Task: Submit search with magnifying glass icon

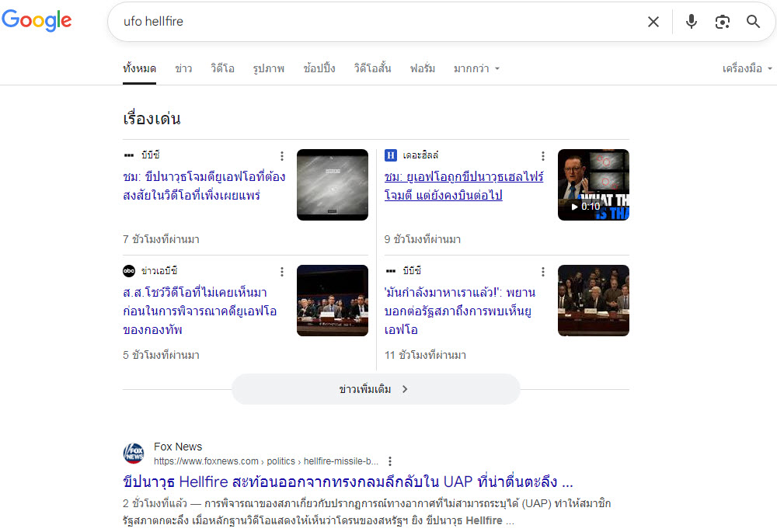Action: point(753,22)
